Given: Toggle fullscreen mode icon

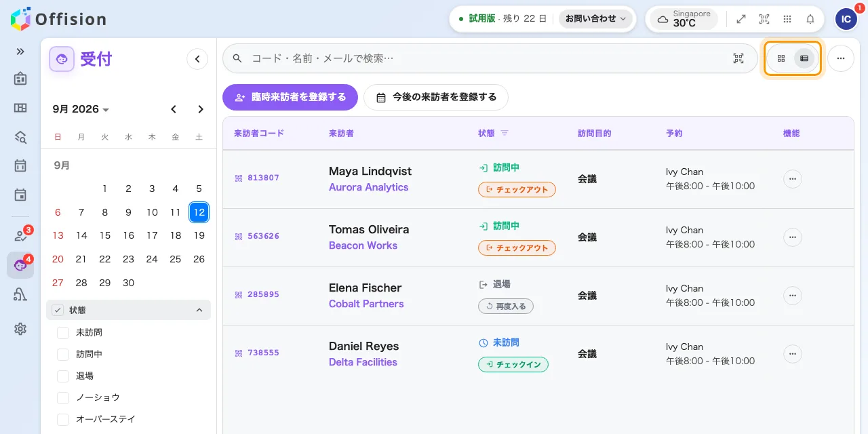Looking at the screenshot, I should [741, 19].
